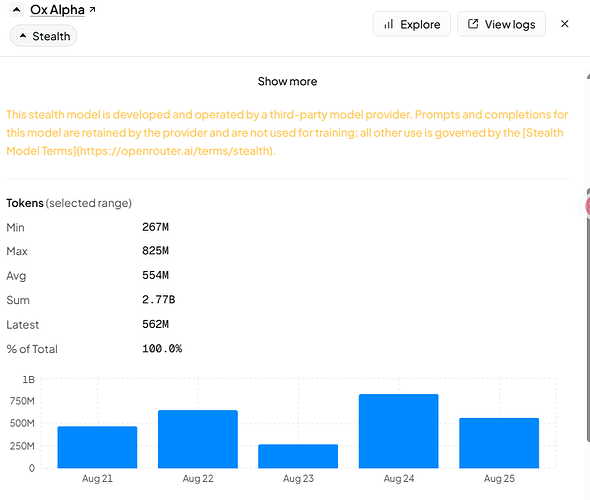Click the Aug 22 token bar
Viewport: 590px width, 500px height.
[198, 439]
